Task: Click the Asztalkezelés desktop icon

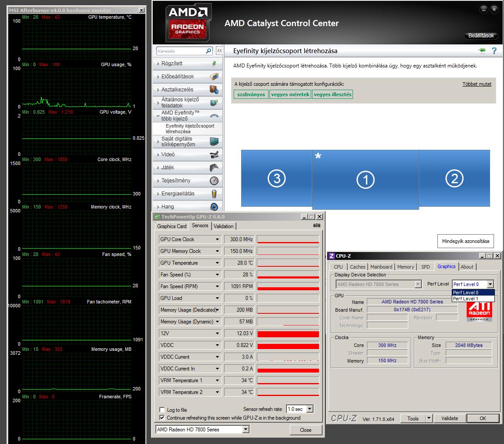Action: click(214, 89)
